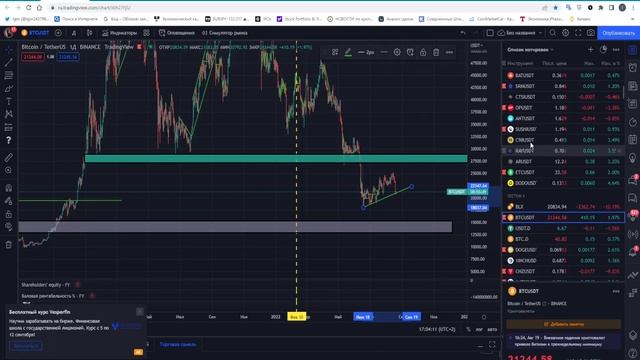Add alert on the selected drawing
The height and width of the screenshot is (360, 640).
410,52
